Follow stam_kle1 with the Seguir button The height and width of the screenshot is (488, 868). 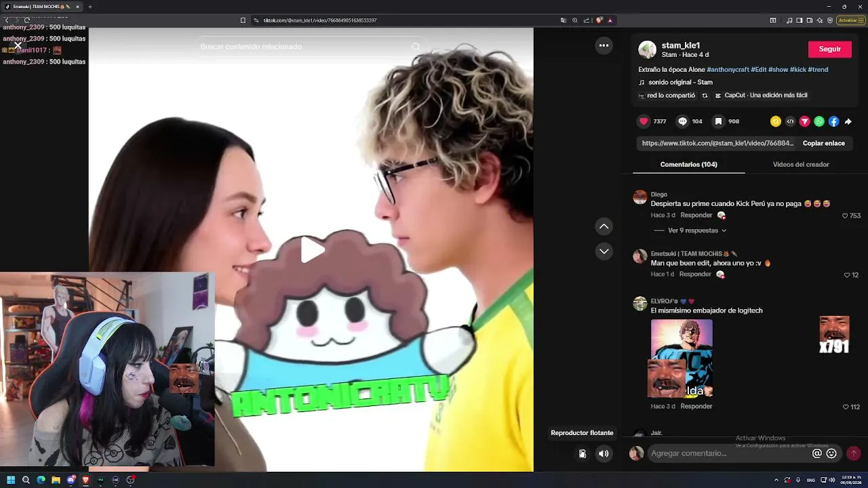tap(829, 49)
